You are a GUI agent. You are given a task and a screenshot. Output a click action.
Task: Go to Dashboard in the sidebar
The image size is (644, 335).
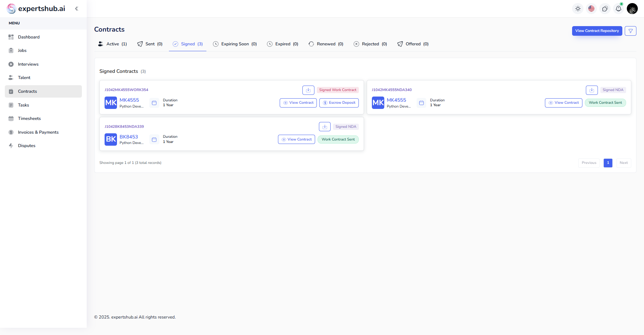[x=43, y=37]
